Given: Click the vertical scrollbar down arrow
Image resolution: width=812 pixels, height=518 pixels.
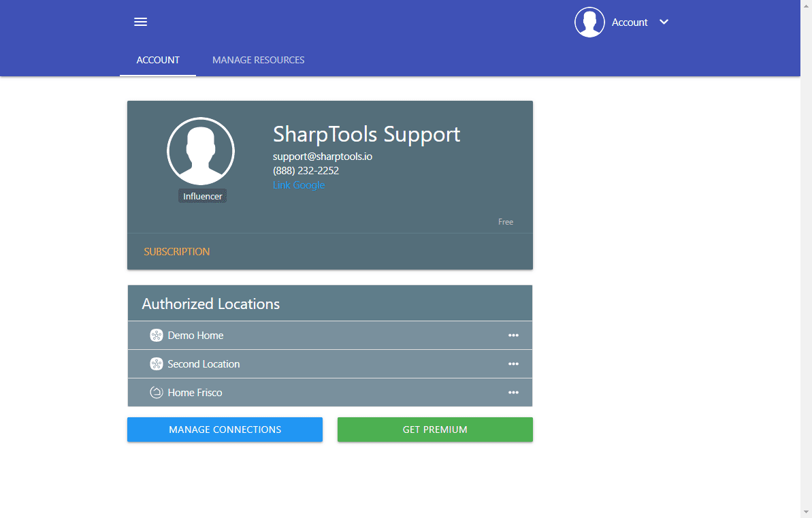Looking at the screenshot, I should 806,513.
